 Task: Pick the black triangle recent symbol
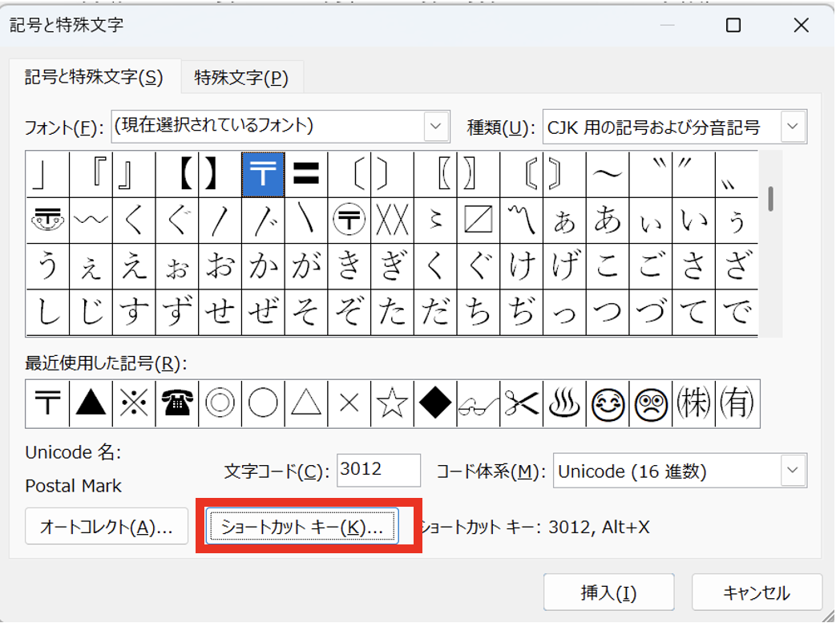pos(91,403)
